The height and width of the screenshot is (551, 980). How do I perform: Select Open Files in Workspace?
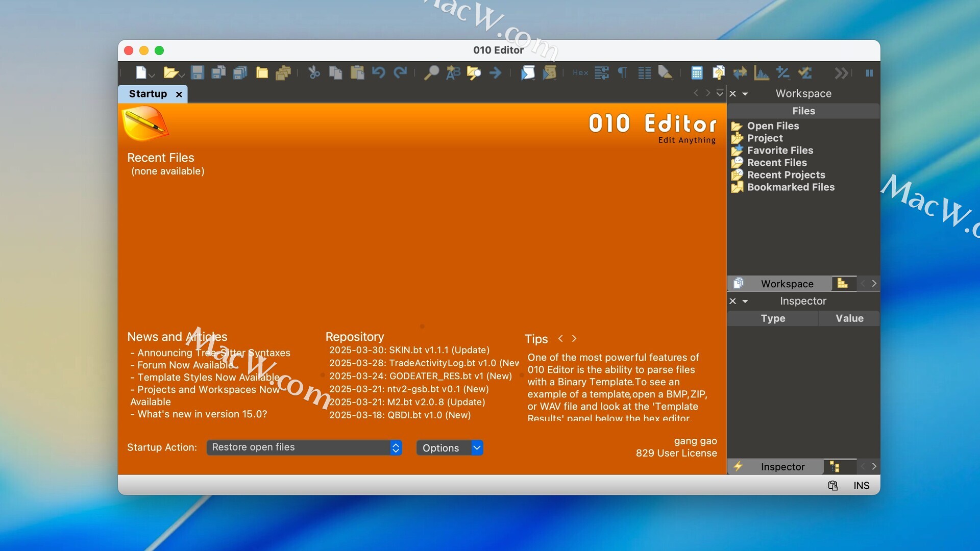tap(773, 126)
